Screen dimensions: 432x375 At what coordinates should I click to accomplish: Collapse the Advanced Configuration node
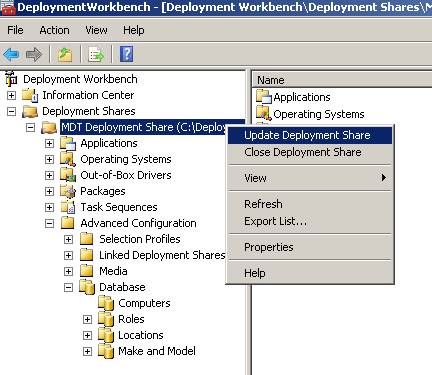pos(49,223)
